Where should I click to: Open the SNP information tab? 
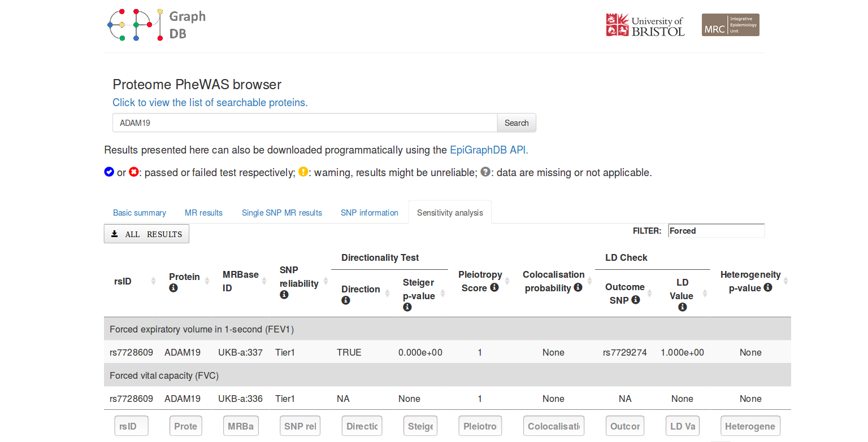369,213
